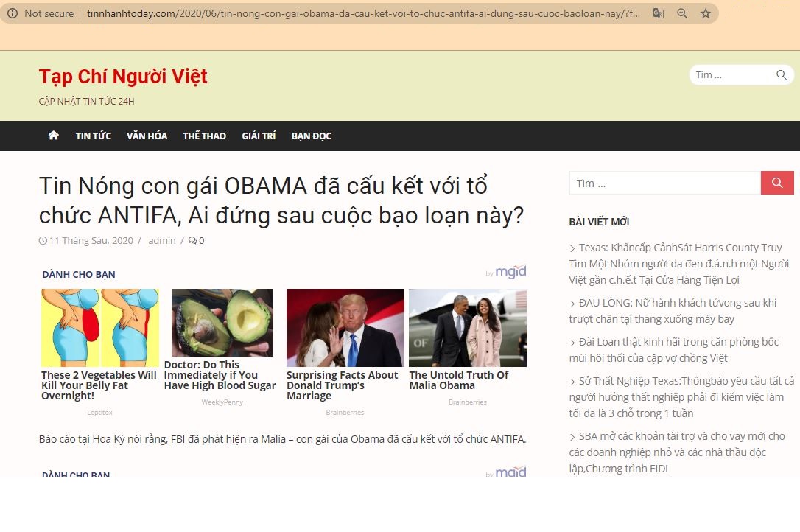The width and height of the screenshot is (800, 532).
Task: Open the TIN TỨC menu item
Action: tap(93, 136)
